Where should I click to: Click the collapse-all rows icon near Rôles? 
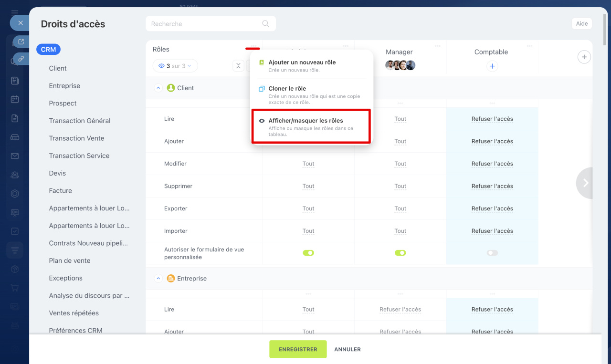coord(238,66)
